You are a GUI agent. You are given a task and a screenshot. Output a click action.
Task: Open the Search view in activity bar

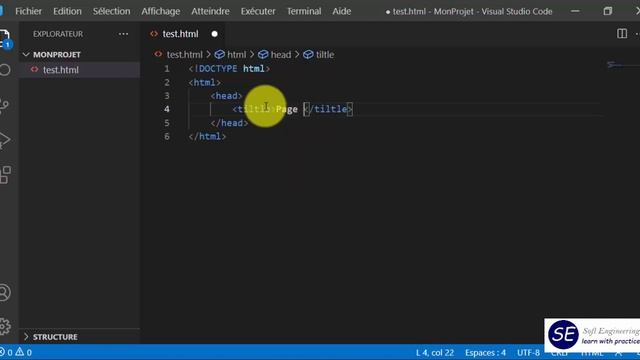[4, 70]
